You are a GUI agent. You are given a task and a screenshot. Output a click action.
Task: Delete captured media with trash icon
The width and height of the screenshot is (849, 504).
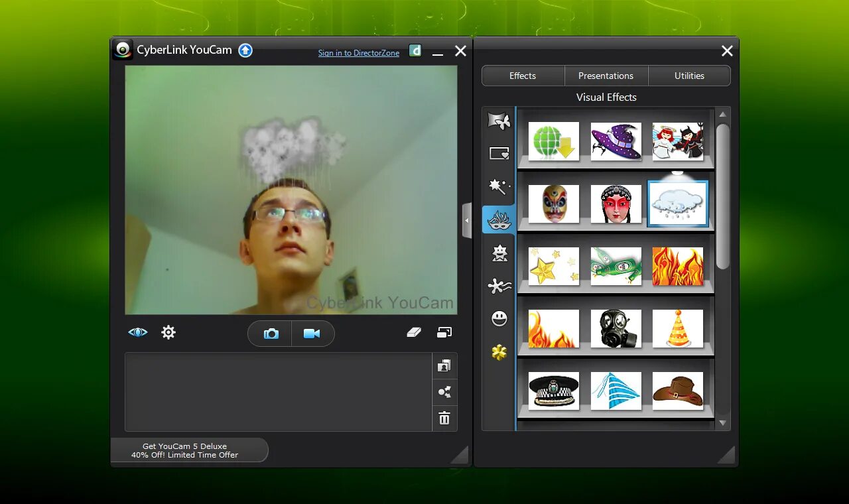point(444,418)
